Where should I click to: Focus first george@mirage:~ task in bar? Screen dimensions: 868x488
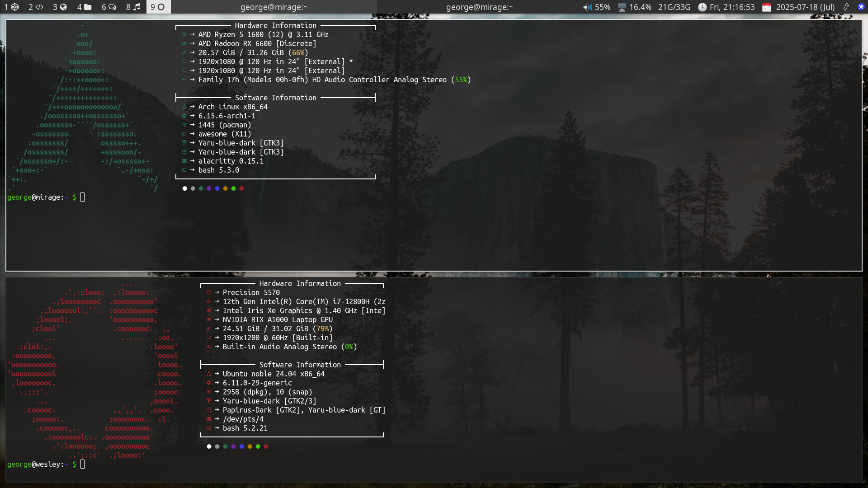(x=274, y=7)
